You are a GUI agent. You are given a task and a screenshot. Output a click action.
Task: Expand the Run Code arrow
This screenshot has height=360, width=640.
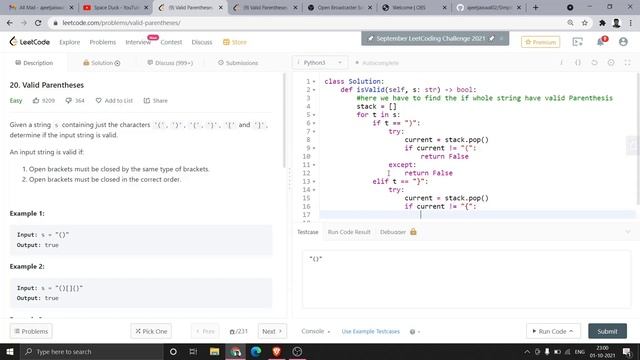(571, 331)
